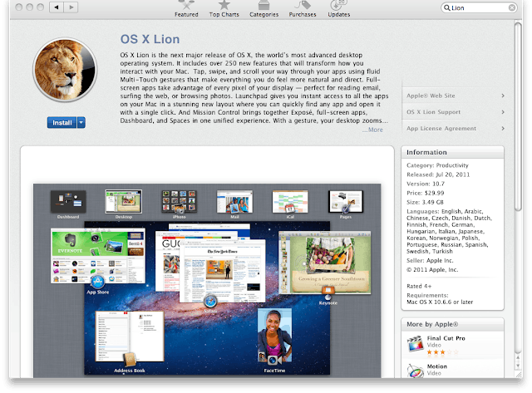Click the Motion app icon
This screenshot has height=393, width=532.
(415, 371)
